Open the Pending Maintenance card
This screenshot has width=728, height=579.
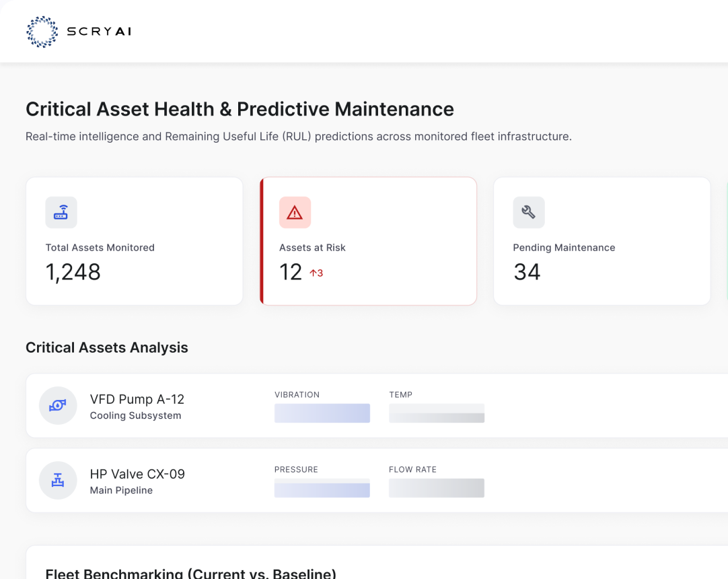pos(602,241)
